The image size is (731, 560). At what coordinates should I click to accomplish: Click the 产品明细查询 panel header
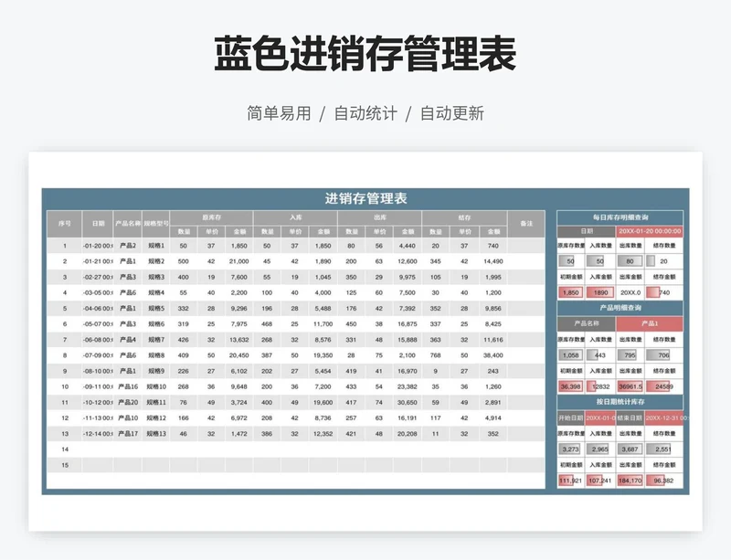tap(620, 308)
